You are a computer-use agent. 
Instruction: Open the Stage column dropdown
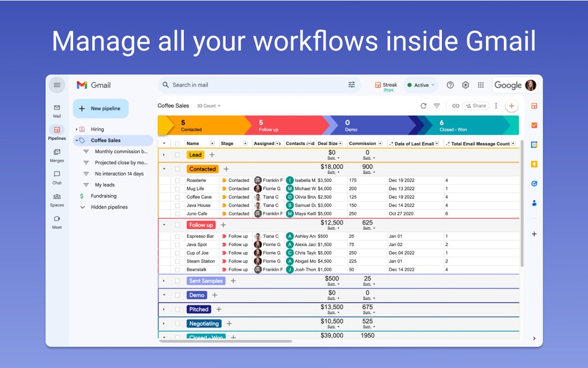[245, 144]
